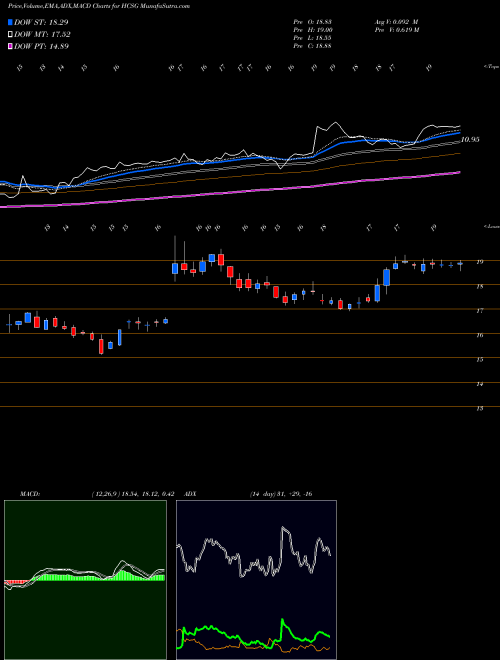Click the 19 price axis label

point(479,262)
